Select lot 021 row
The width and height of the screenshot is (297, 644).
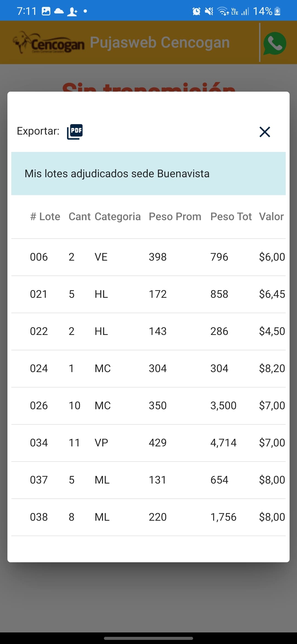[x=148, y=294]
